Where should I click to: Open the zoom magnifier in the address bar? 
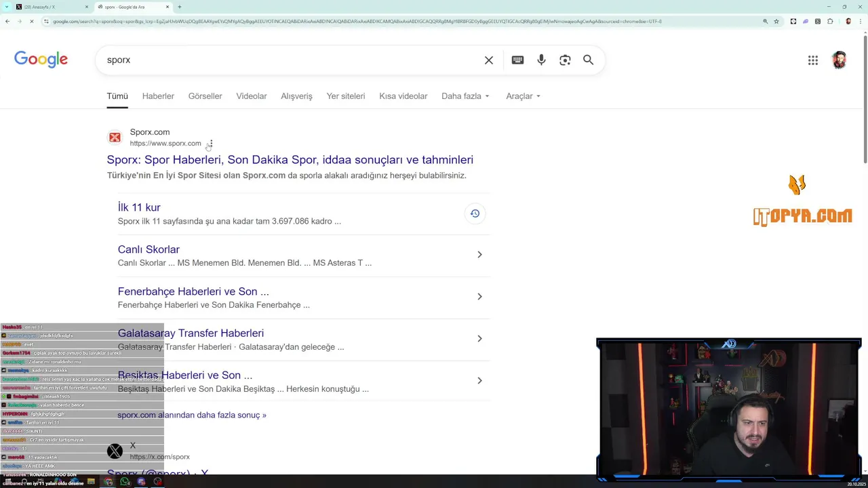(766, 21)
